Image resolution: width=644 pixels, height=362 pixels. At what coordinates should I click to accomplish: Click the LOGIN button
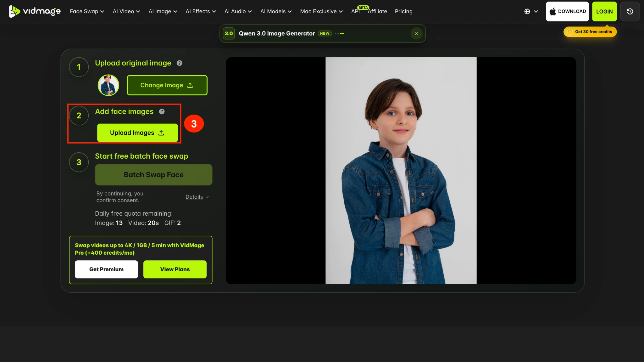[604, 11]
